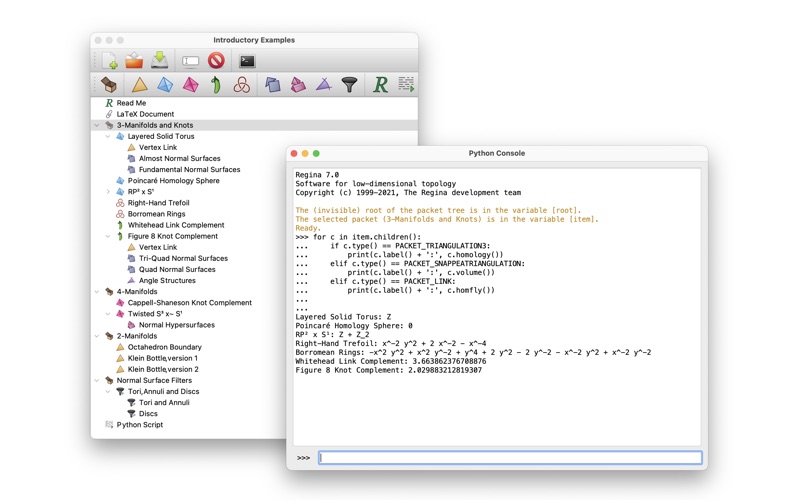The width and height of the screenshot is (800, 500).
Task: Select Cappell-Shaneson Knot Complement packet
Action: coord(189,303)
